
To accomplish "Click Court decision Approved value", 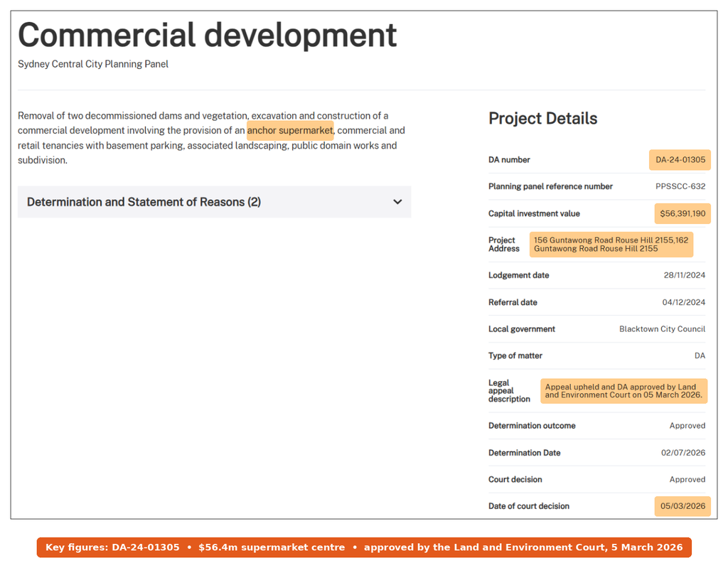I will pos(687,479).
